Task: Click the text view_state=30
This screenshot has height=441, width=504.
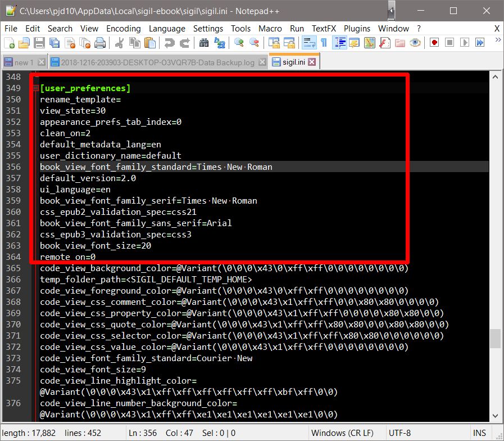Action: [72, 111]
